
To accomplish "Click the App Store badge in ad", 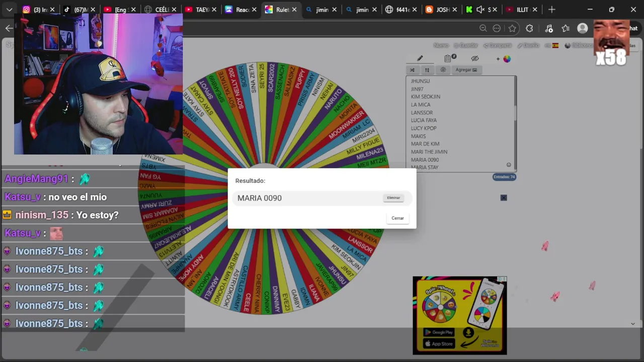I will tap(439, 344).
